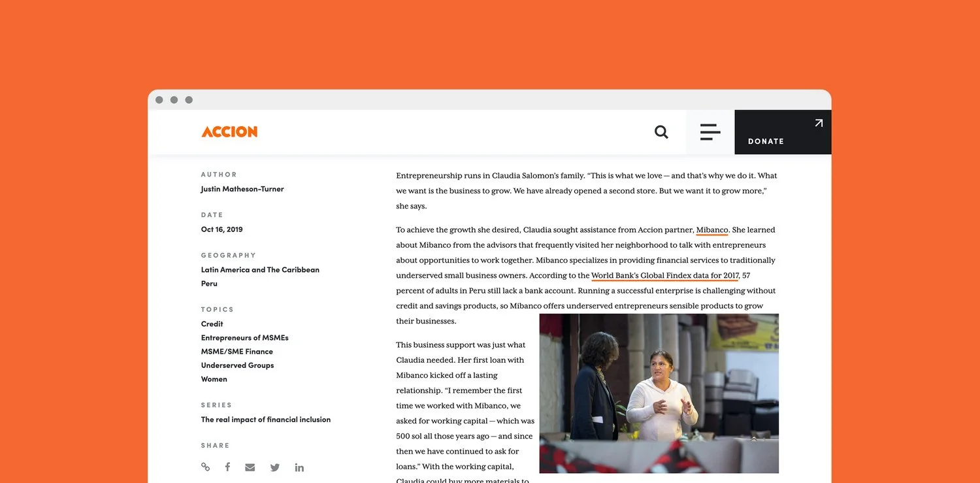Click the AUTHOR heading label

coord(219,175)
